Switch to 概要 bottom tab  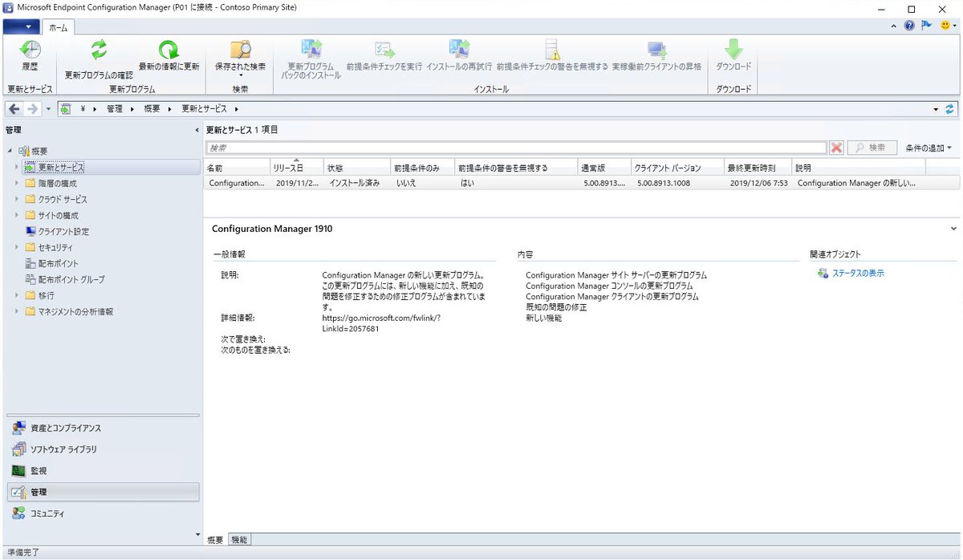216,540
